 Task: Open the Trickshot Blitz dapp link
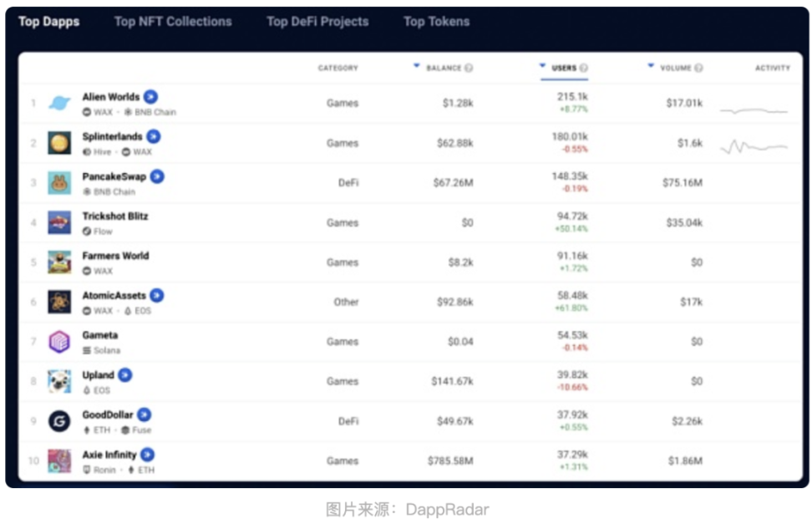tap(115, 216)
